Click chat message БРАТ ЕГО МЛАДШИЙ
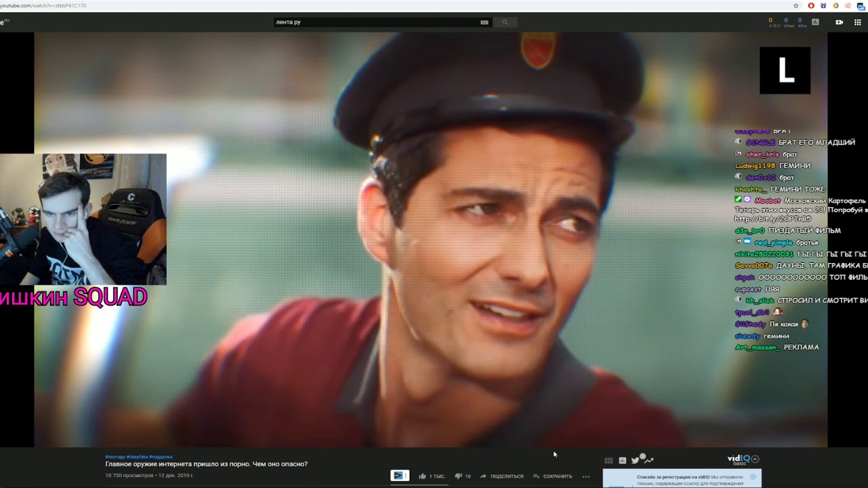The image size is (868, 488). (816, 142)
